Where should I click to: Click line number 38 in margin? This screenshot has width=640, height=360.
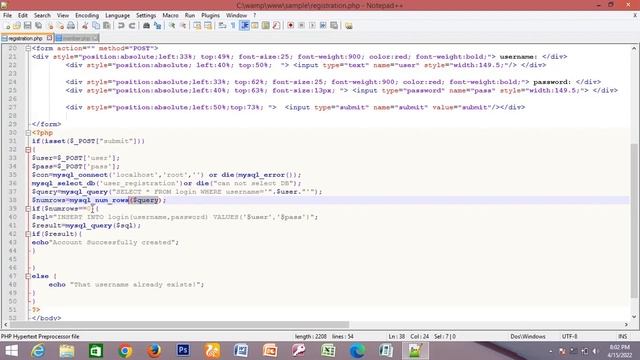coord(13,200)
